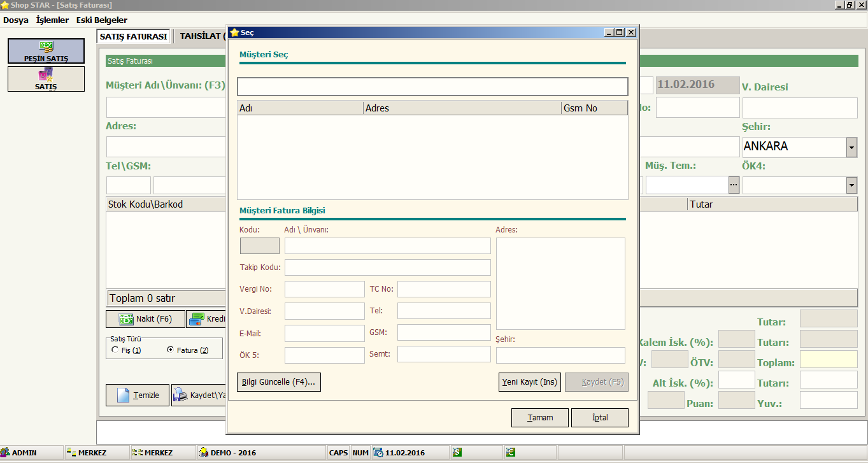Image resolution: width=868 pixels, height=463 pixels.
Task: Click the DEMO - 2016 status bar entry
Action: tap(261, 453)
